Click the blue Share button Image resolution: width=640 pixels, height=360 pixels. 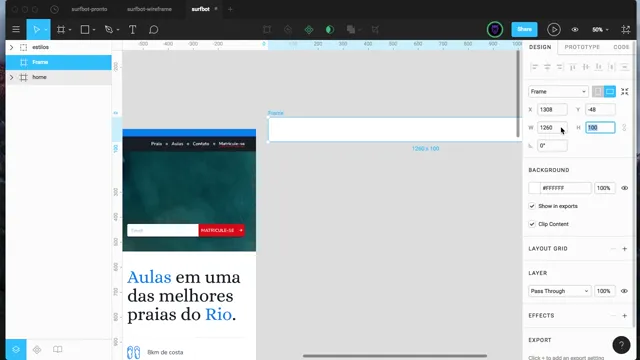click(524, 29)
